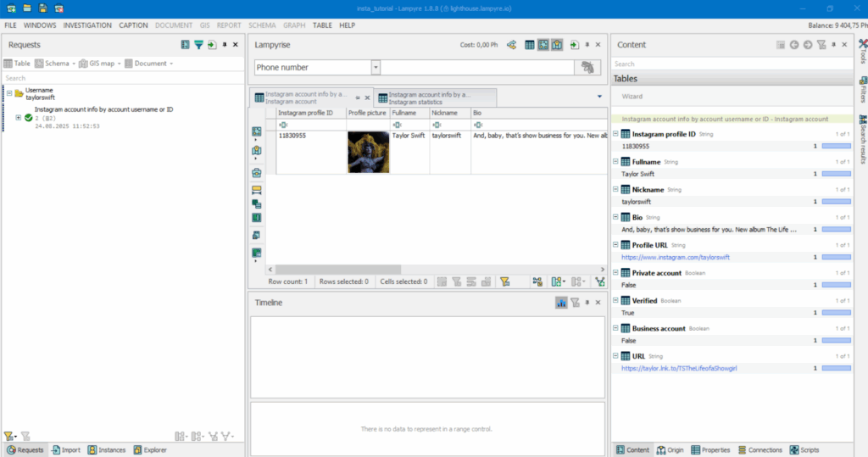Click the funnel icon in Content header
The width and height of the screenshot is (868, 457).
pos(821,45)
